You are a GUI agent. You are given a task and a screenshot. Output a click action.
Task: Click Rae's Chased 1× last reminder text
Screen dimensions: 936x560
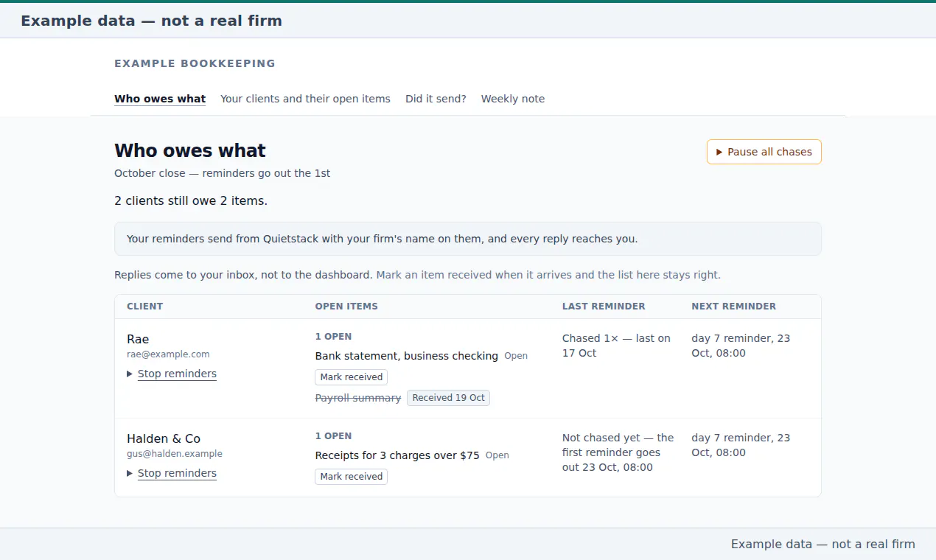[617, 346]
